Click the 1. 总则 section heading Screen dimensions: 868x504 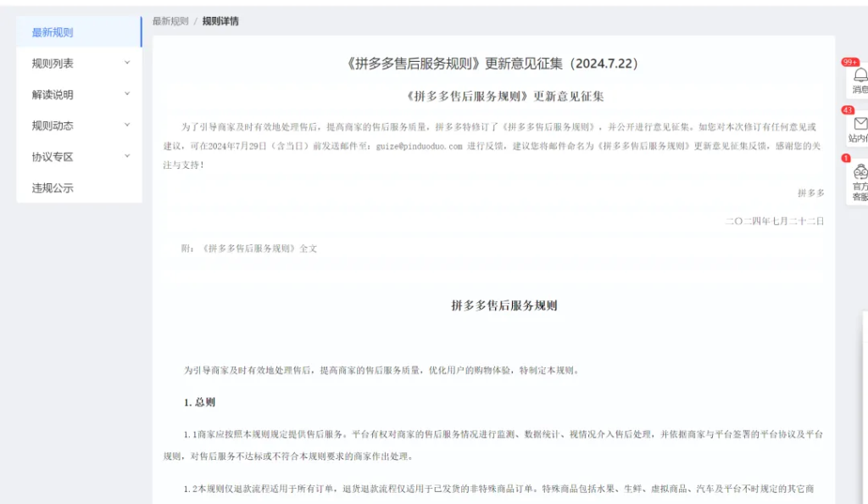199,402
